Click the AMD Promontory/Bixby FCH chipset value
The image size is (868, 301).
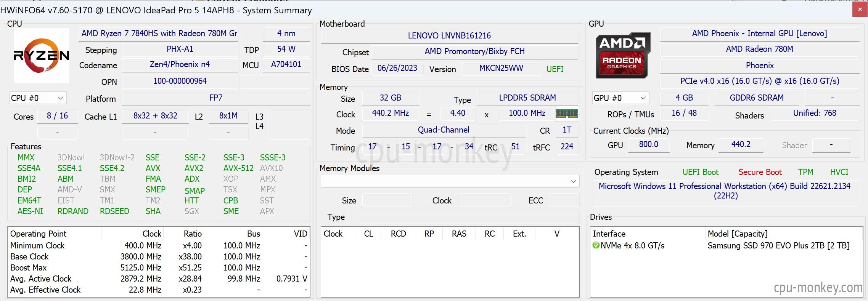pyautogui.click(x=475, y=51)
